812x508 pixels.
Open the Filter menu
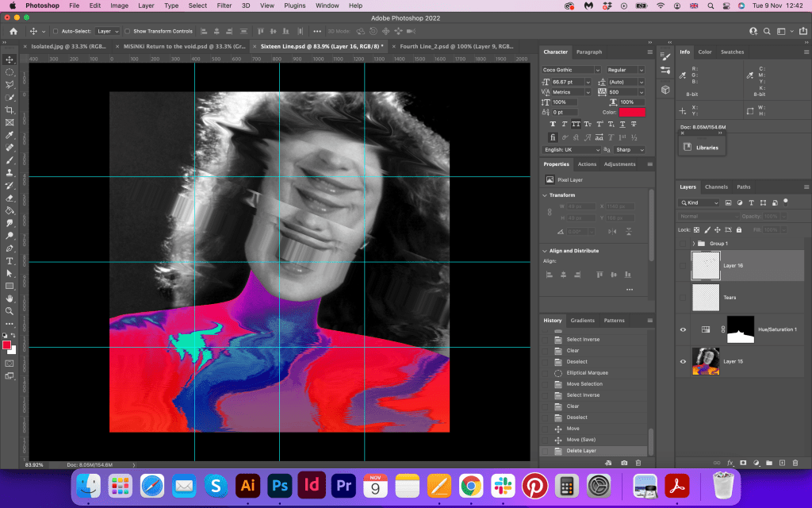224,6
